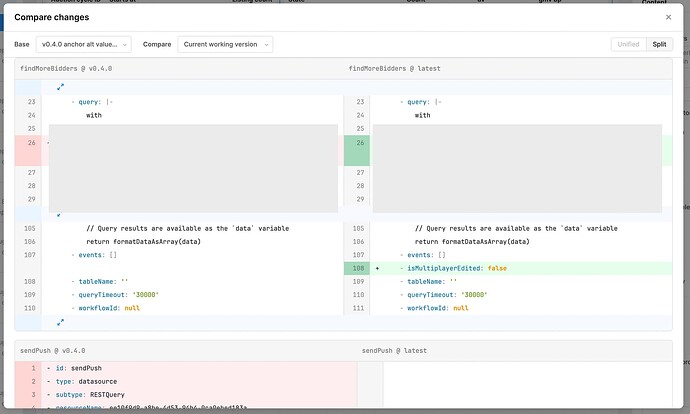Select removed line 26 in left pane
The image size is (690, 414).
(x=30, y=142)
